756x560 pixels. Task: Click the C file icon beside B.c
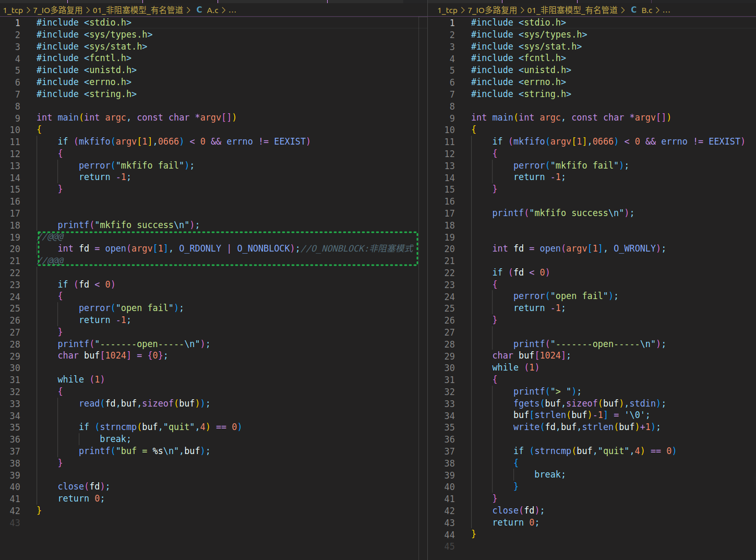coord(634,10)
